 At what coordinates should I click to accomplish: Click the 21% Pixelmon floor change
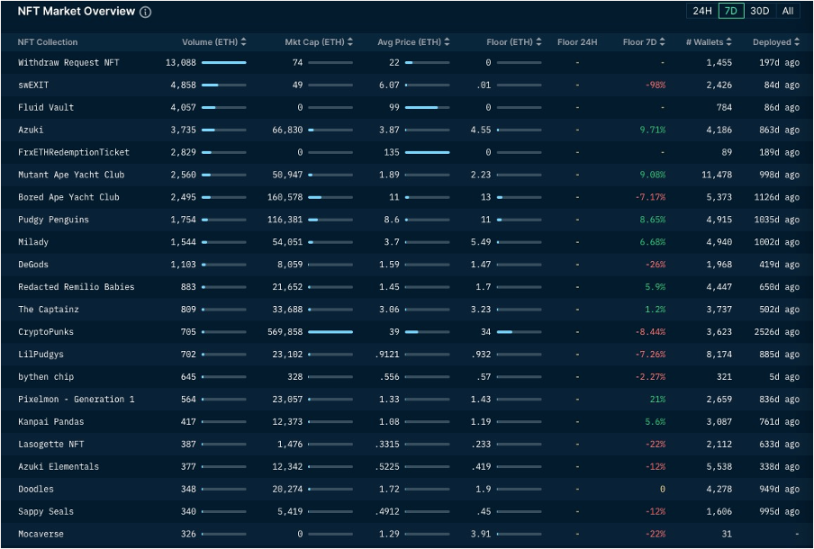point(657,399)
